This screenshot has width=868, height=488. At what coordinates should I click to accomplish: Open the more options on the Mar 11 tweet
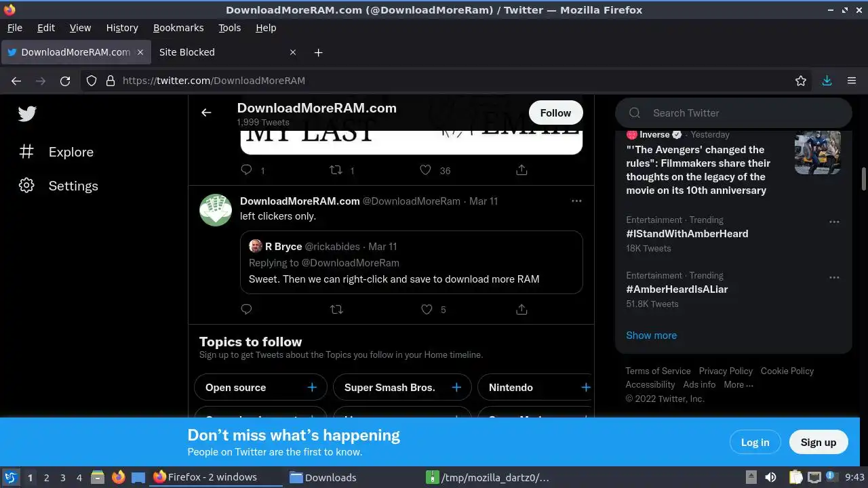576,201
